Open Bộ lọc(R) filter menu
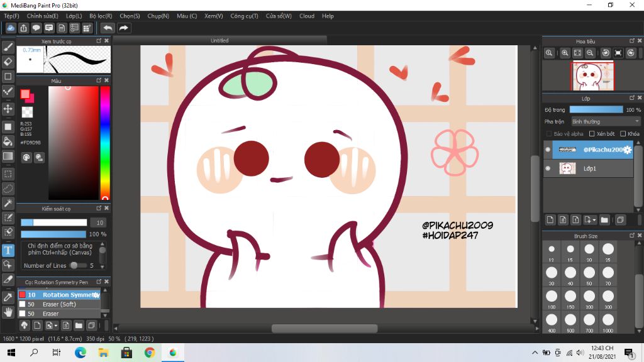Image resolution: width=644 pixels, height=362 pixels. click(101, 16)
